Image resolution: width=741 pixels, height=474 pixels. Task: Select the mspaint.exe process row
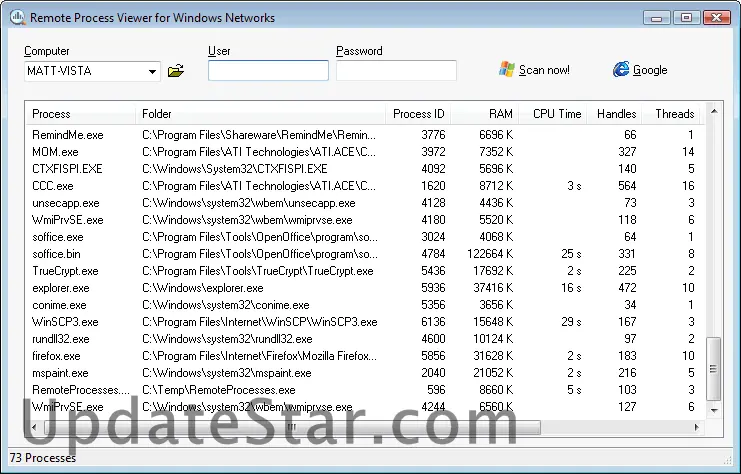tap(365, 373)
